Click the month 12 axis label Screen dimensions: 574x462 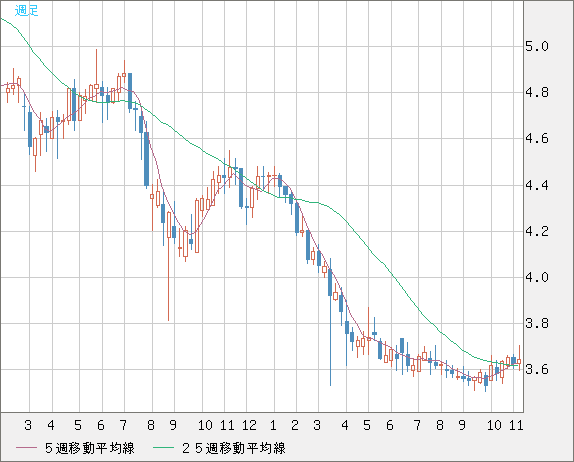click(x=249, y=425)
